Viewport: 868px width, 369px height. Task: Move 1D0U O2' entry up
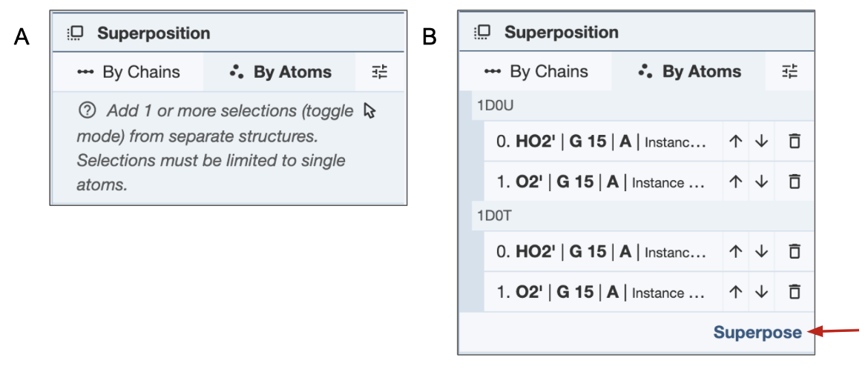[736, 182]
